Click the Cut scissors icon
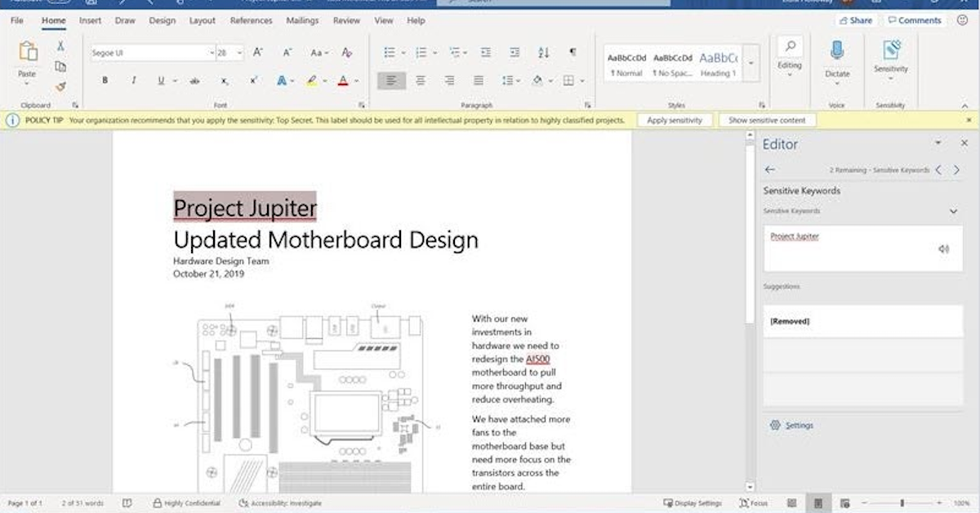 (60, 46)
